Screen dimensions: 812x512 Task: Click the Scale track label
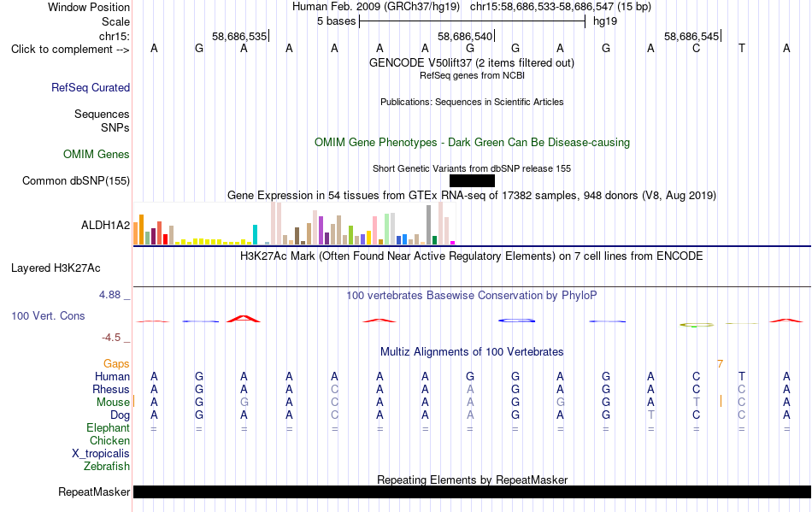coord(115,21)
